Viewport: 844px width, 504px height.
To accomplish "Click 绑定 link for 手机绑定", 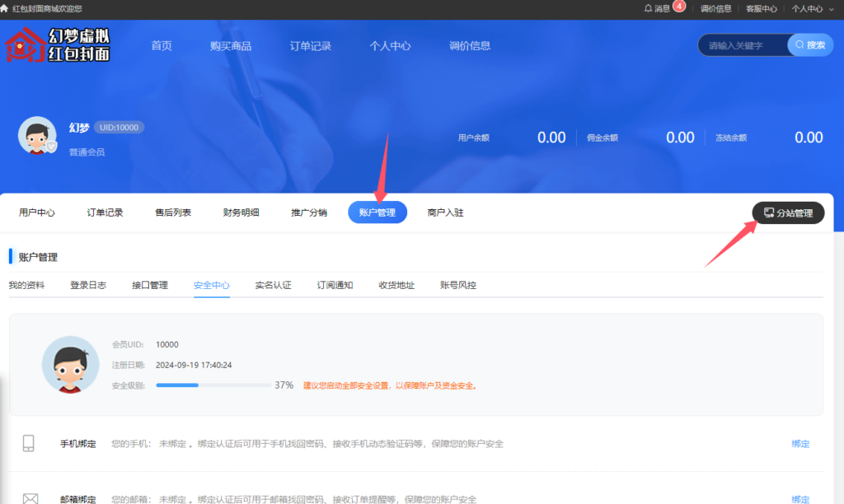I will (x=800, y=444).
